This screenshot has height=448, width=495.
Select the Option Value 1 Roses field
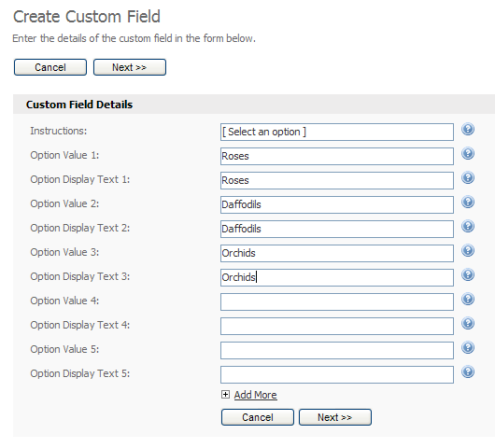337,156
